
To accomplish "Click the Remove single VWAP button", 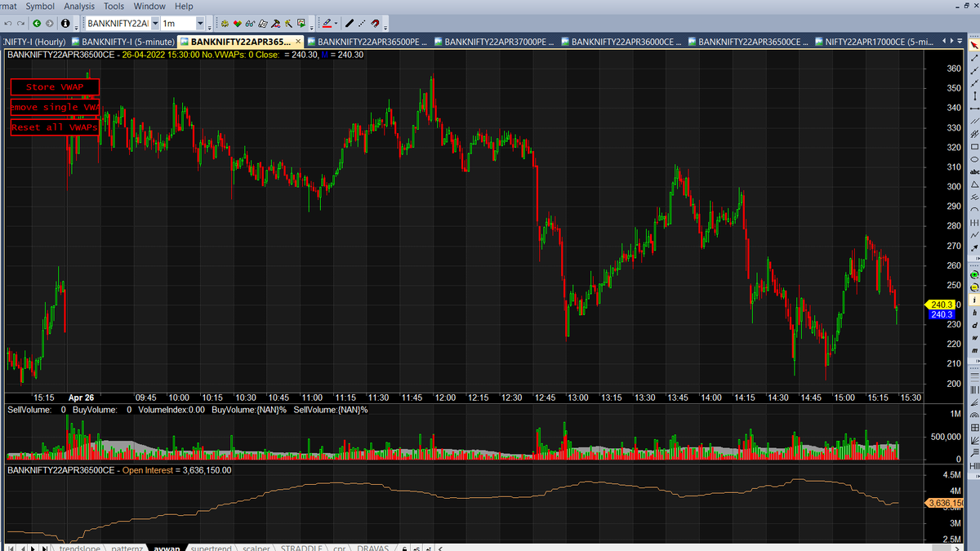I will coord(55,107).
